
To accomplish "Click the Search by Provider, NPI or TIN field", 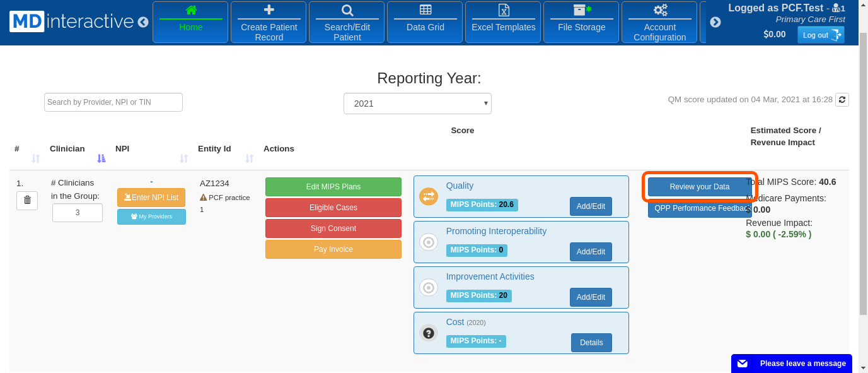I will point(113,102).
